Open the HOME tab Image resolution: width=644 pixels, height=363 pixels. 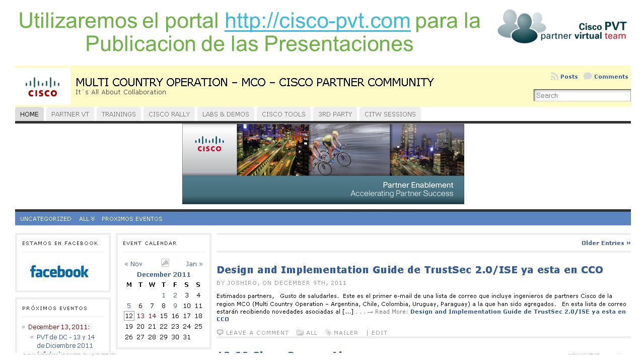point(29,114)
